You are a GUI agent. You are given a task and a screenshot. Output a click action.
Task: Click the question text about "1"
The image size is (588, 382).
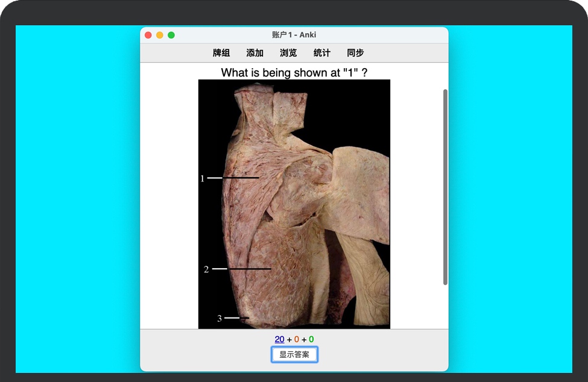pyautogui.click(x=294, y=73)
